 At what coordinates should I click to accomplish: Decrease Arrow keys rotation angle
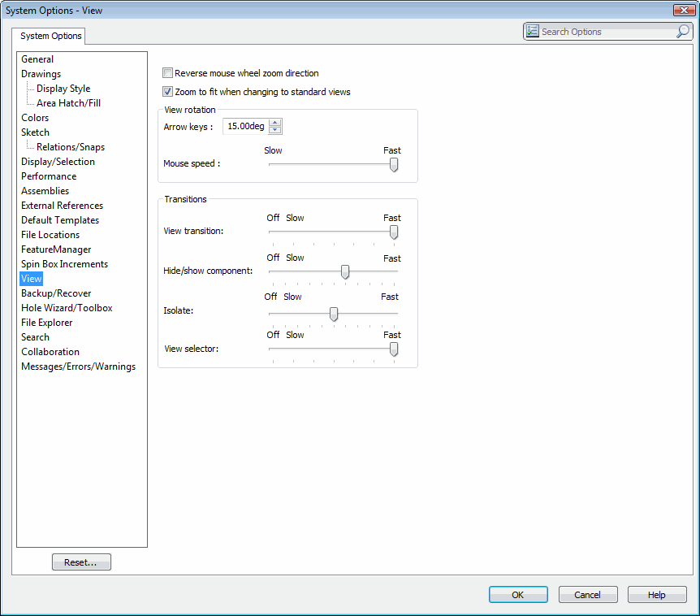coord(275,130)
